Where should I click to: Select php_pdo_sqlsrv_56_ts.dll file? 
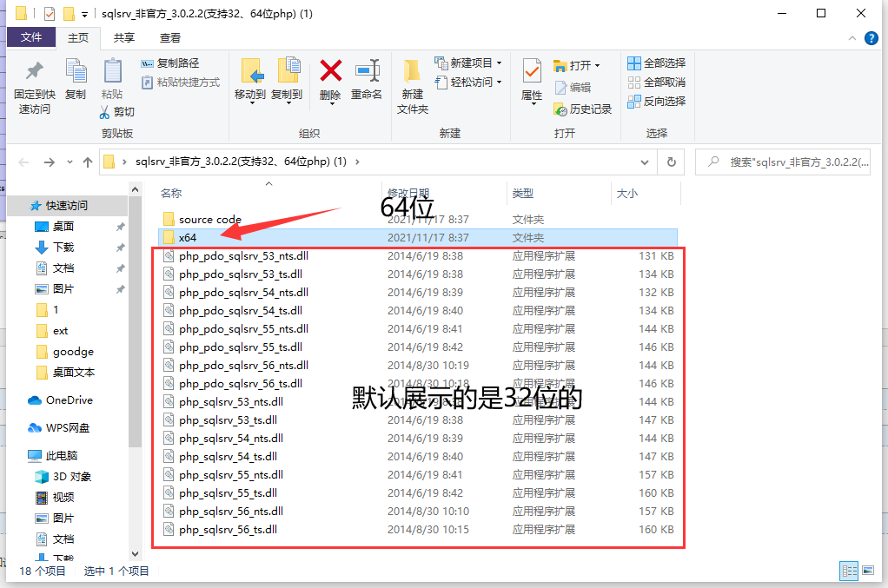click(x=418, y=384)
